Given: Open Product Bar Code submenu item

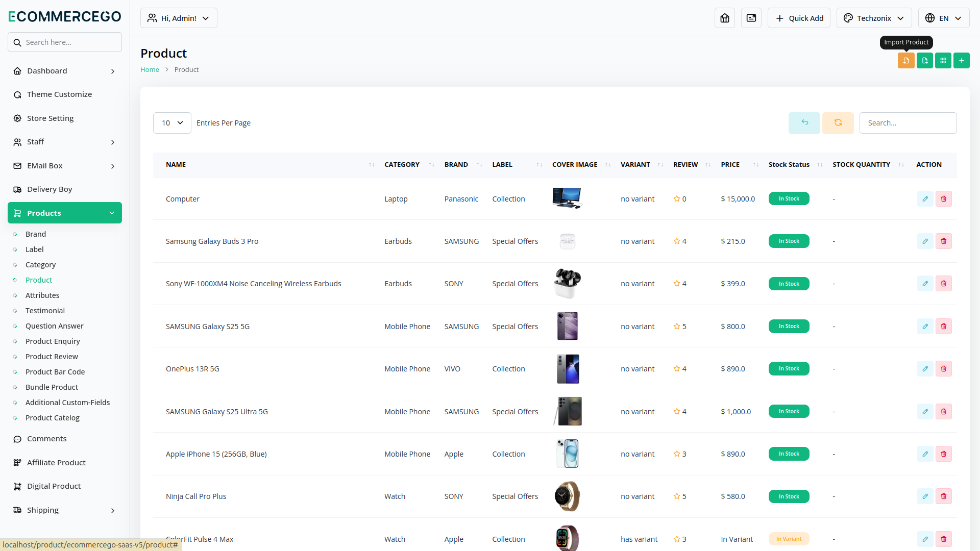Looking at the screenshot, I should [55, 372].
